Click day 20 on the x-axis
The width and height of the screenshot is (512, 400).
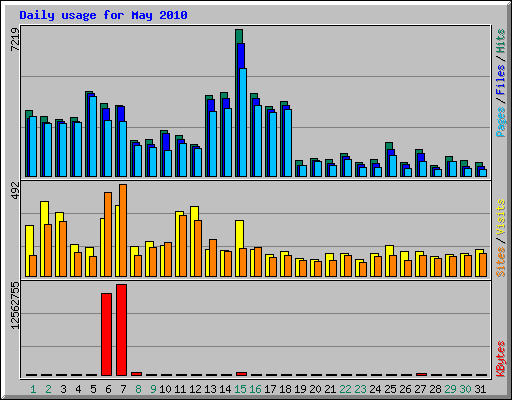[x=315, y=389]
